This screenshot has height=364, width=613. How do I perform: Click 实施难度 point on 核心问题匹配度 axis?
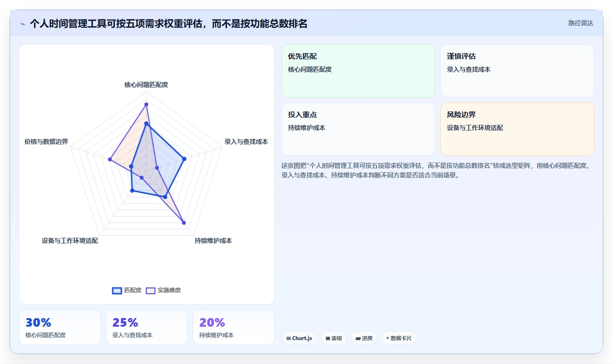pos(146,104)
